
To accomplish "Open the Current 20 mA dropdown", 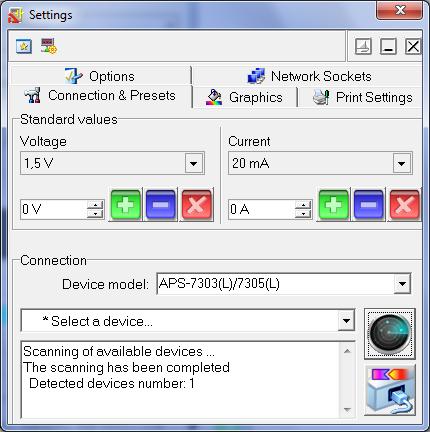I will tap(402, 163).
